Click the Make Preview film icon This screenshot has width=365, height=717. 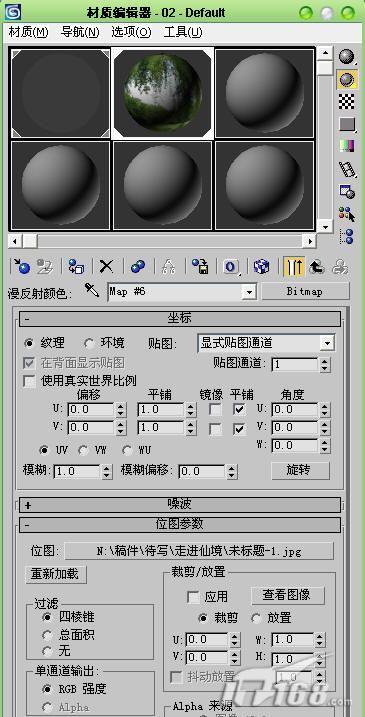347,169
